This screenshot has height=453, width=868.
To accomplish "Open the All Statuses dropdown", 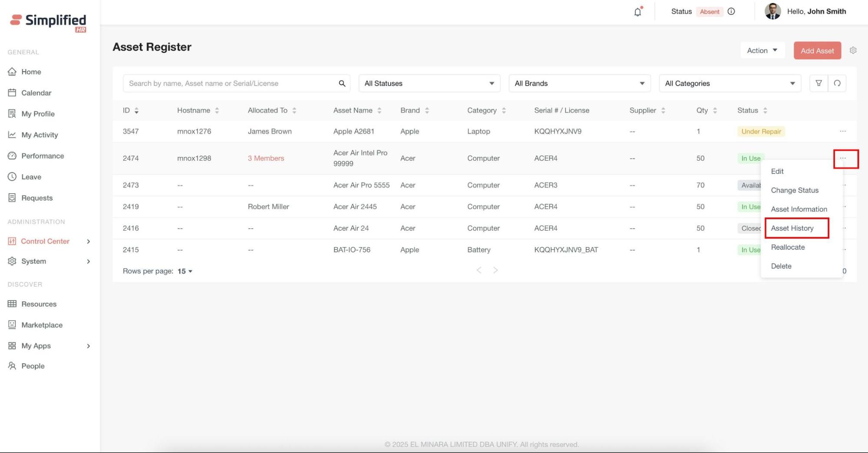I will tap(429, 83).
